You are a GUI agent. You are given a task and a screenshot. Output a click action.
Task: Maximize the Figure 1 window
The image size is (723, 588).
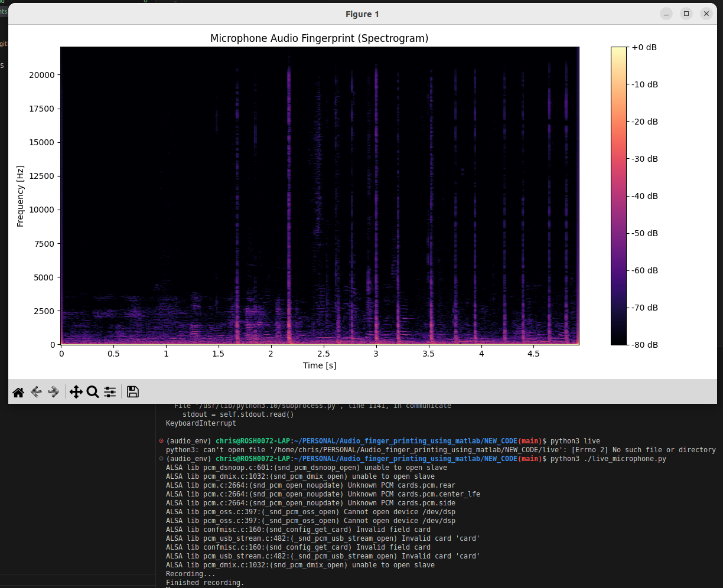(x=686, y=14)
